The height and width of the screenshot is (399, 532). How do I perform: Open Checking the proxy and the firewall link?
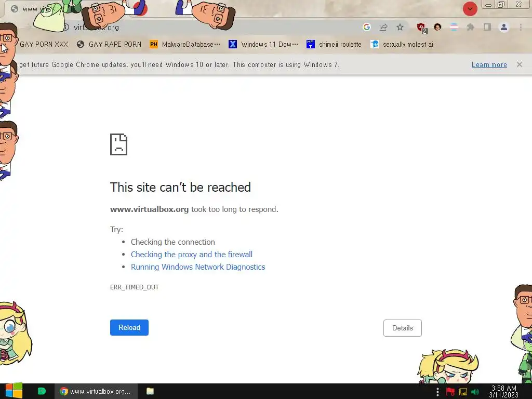pos(191,255)
